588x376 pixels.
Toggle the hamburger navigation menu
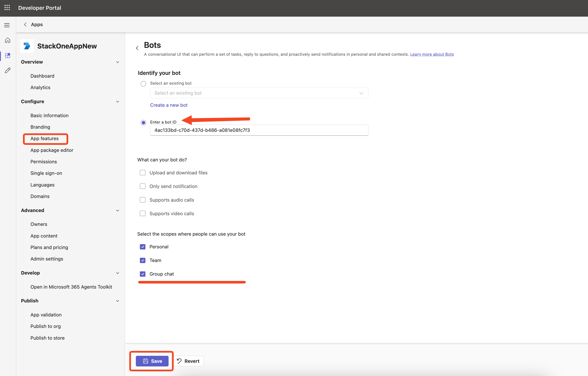[x=7, y=25]
